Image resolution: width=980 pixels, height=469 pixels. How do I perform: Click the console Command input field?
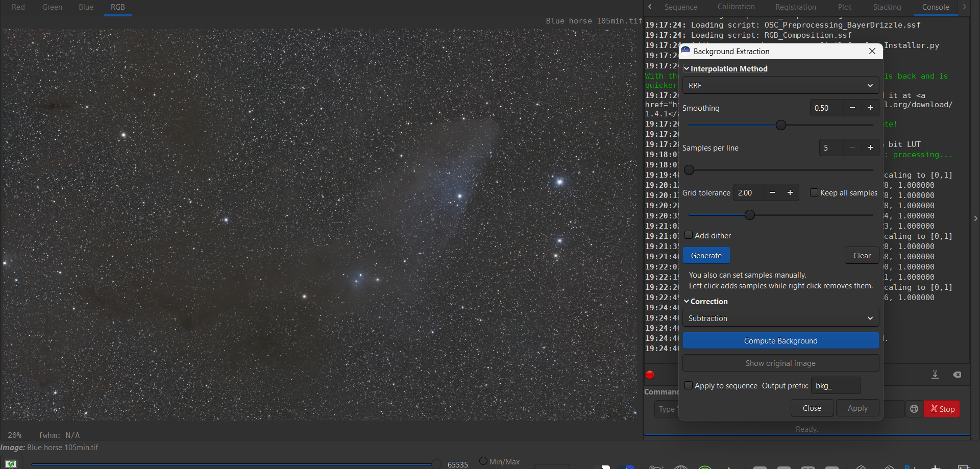coord(667,409)
